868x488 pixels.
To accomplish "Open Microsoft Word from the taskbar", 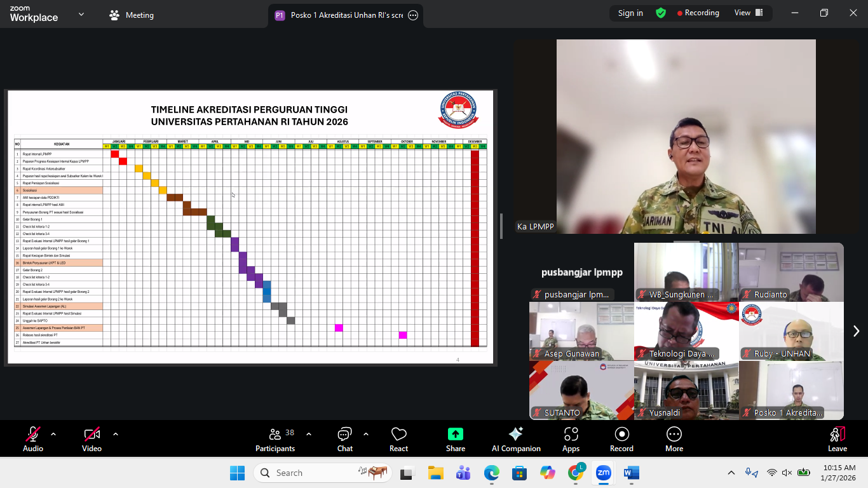I will [x=631, y=473].
